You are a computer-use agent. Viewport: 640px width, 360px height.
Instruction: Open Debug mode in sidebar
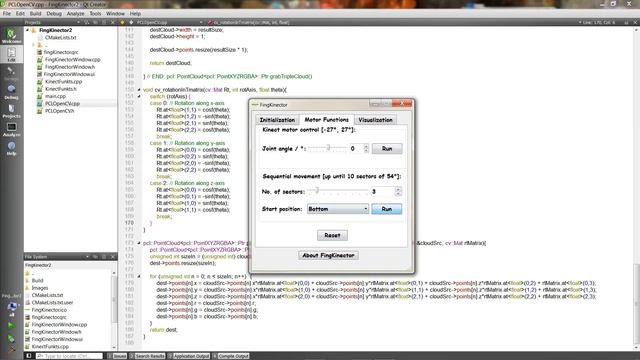point(11,91)
